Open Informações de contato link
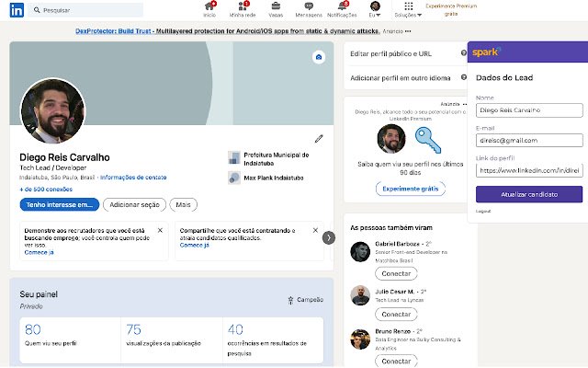The image size is (588, 368). 133,178
